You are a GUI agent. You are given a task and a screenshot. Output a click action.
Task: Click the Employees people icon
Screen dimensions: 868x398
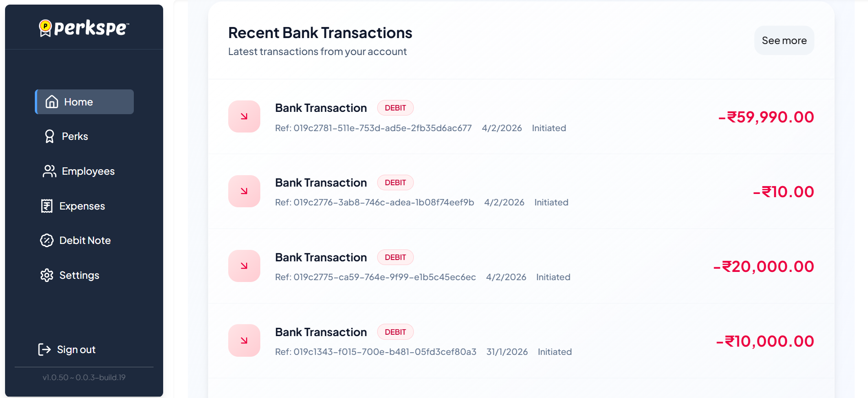(49, 171)
